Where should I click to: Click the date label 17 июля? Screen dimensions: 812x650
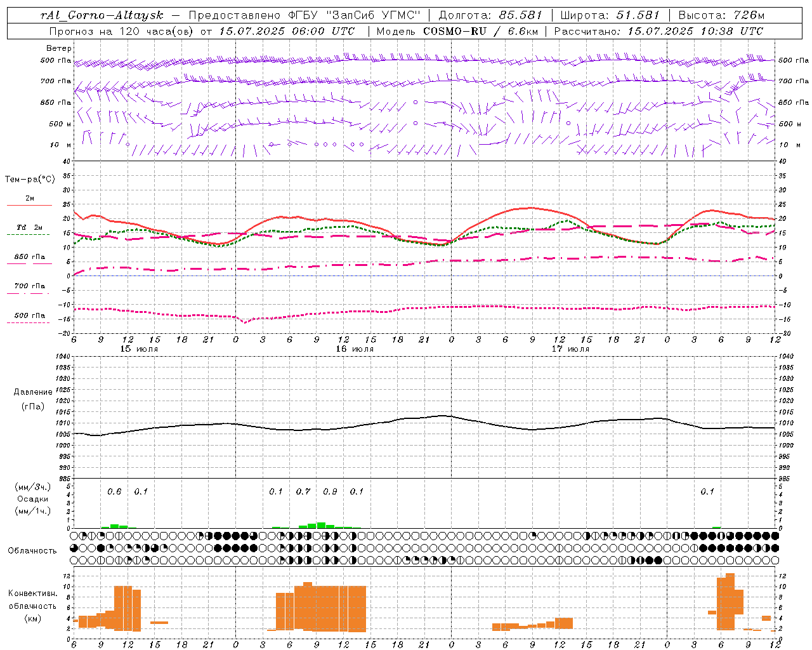570,349
